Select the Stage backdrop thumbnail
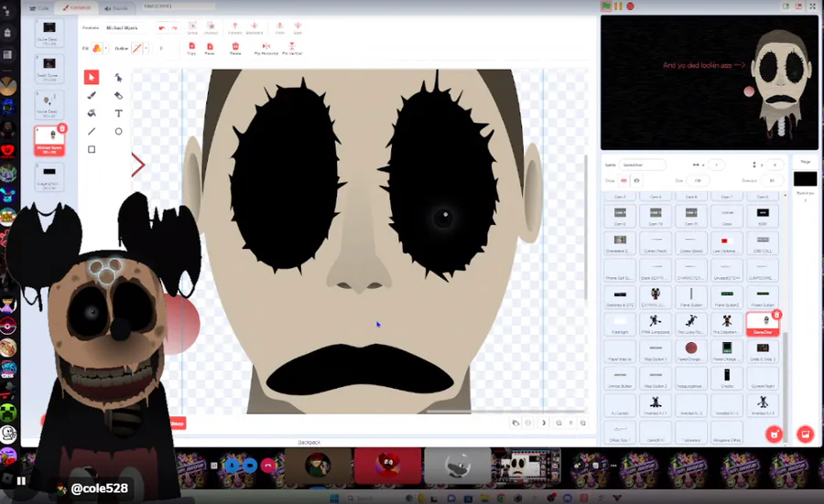 805,179
